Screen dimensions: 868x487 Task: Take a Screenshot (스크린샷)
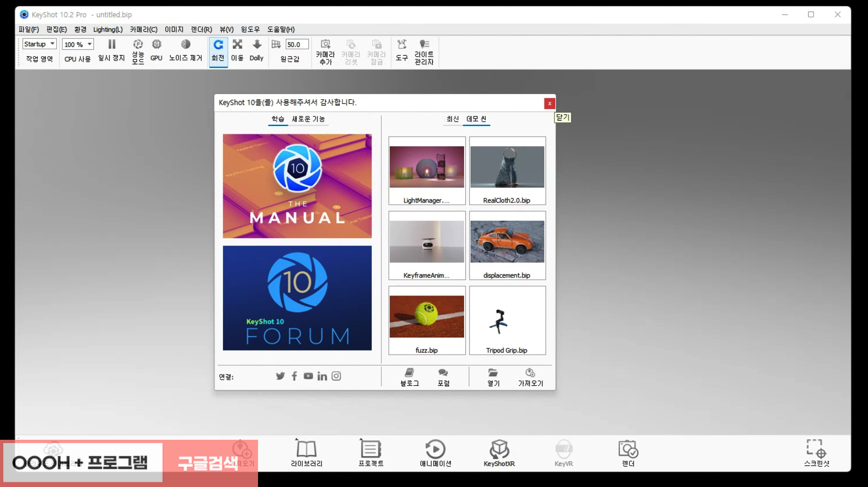point(817,453)
